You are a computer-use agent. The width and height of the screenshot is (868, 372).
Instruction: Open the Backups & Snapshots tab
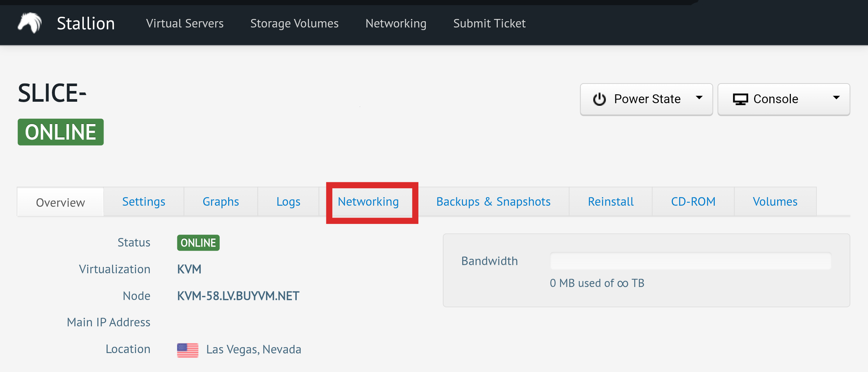point(493,202)
